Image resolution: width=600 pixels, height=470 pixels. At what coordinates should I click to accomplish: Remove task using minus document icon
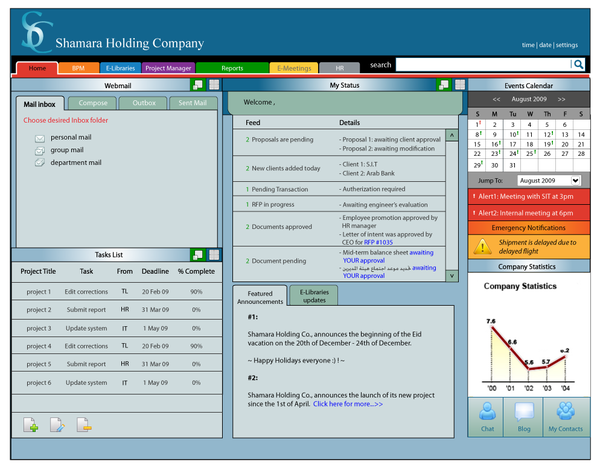coord(84,425)
